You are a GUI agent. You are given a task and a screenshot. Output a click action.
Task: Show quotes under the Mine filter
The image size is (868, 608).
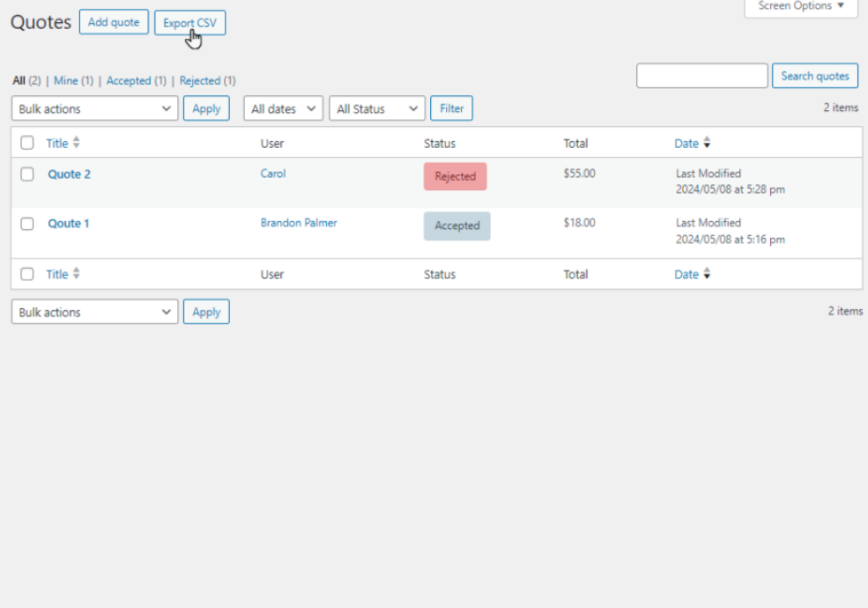[x=66, y=81]
